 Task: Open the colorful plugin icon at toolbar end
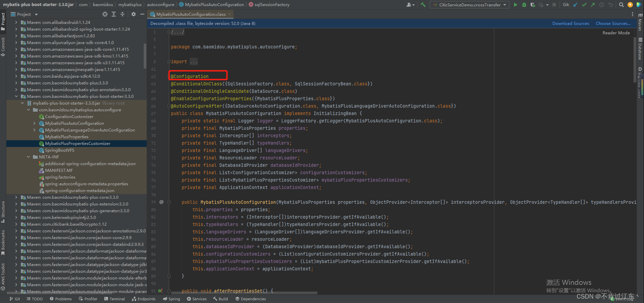639,5
